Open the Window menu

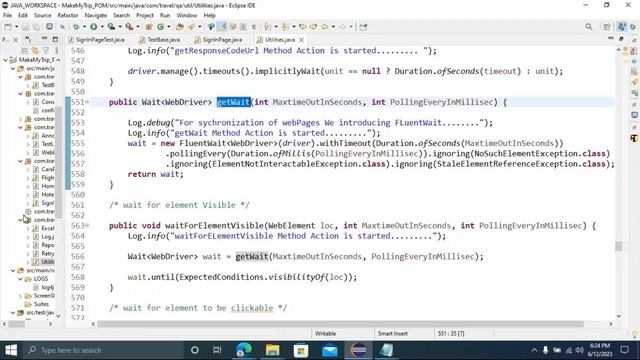pos(187,15)
